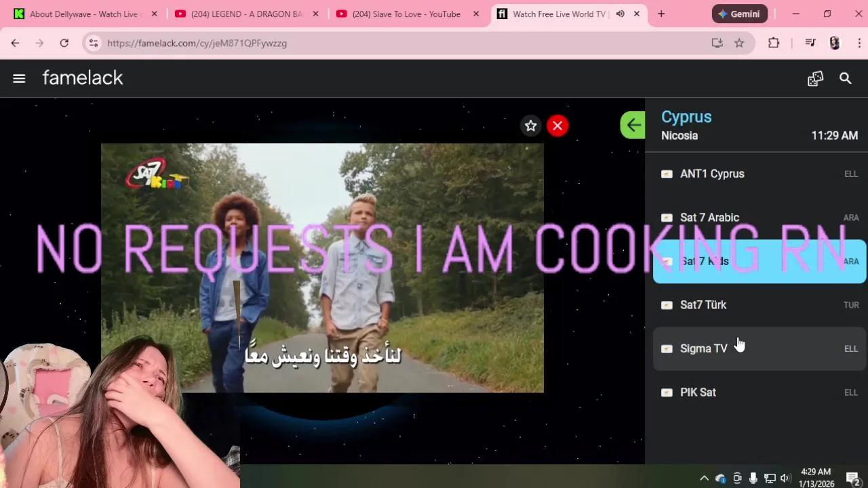
Task: Collapse channel list with green arrow
Action: click(x=633, y=125)
